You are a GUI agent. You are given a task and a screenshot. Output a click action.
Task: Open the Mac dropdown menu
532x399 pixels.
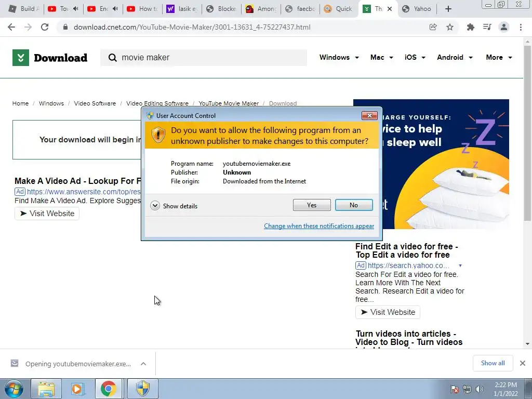click(x=382, y=57)
